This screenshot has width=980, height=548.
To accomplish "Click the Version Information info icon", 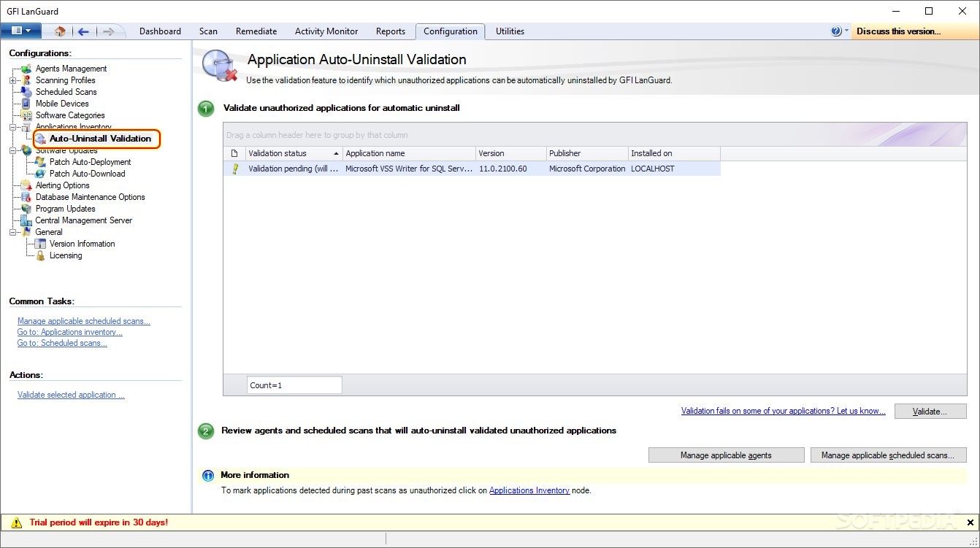I will point(41,244).
